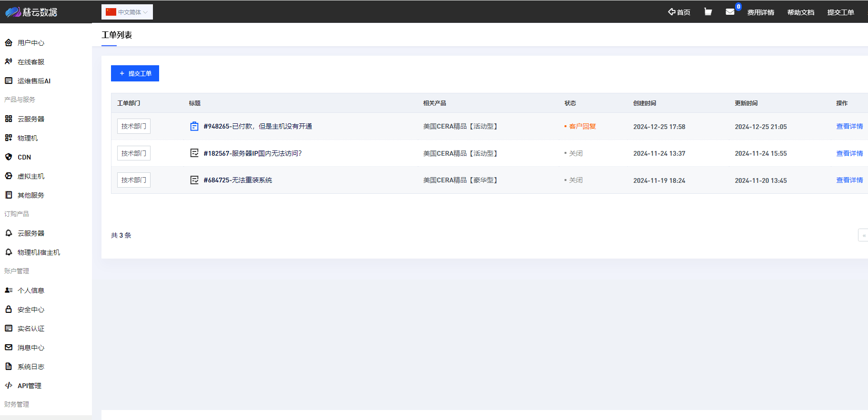
Task: Click the 工单列表 tab heading
Action: [x=117, y=35]
